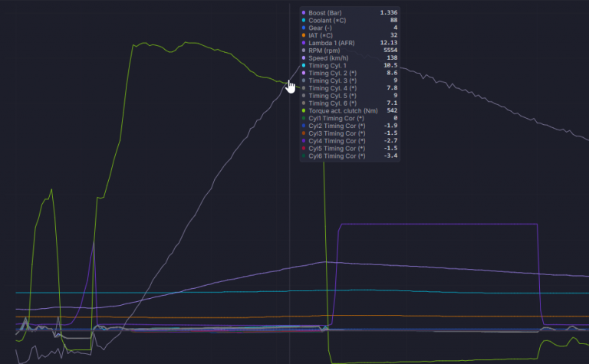
Task: Click the cyan dot beside Coolant
Action: pos(304,20)
